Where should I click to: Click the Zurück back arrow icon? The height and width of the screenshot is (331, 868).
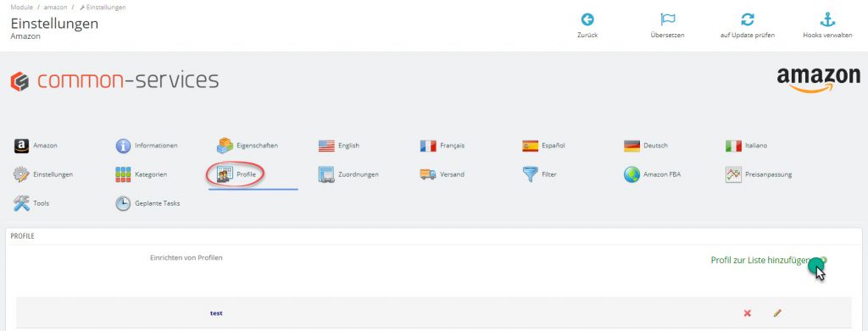[587, 19]
